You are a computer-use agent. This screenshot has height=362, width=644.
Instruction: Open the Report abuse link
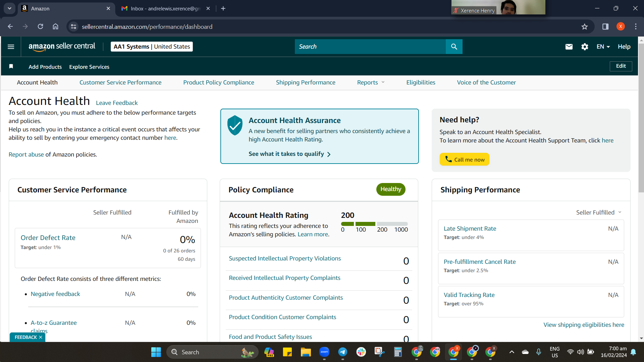26,155
